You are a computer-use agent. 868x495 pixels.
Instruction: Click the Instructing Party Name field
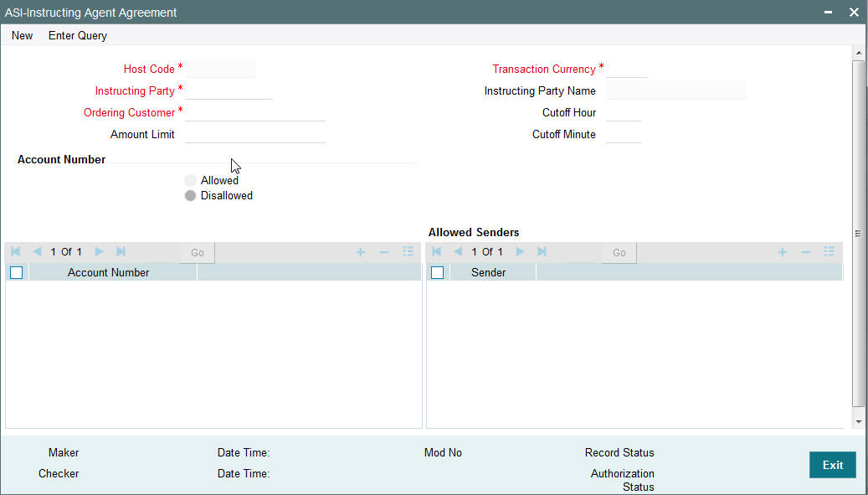(x=676, y=90)
